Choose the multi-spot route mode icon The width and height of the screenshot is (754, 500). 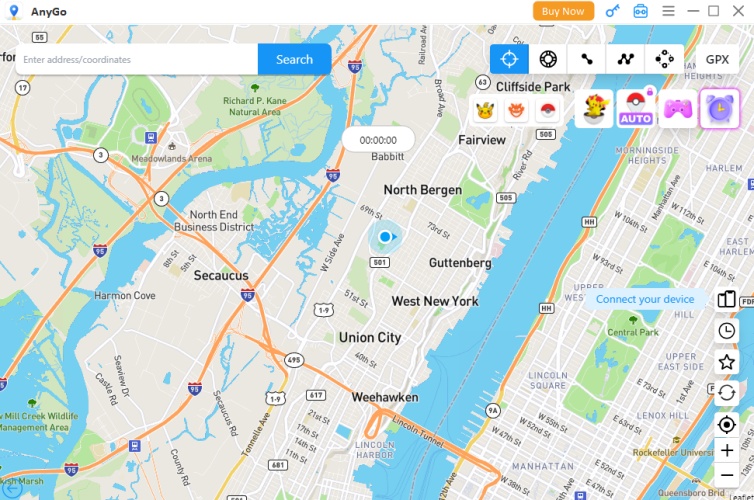(626, 59)
